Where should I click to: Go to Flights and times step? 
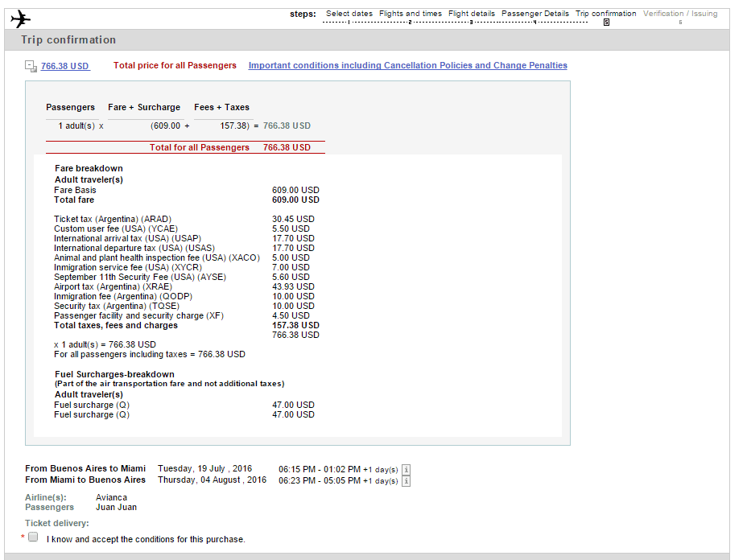pyautogui.click(x=411, y=14)
